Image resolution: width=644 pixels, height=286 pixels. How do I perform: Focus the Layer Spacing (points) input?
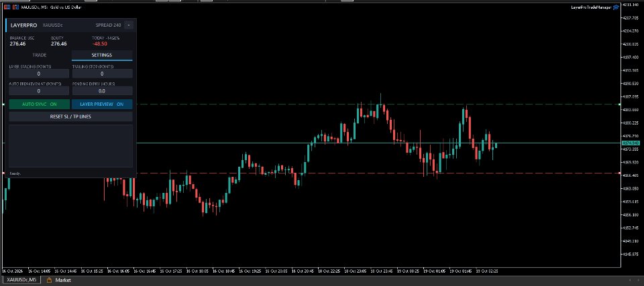pyautogui.click(x=39, y=74)
